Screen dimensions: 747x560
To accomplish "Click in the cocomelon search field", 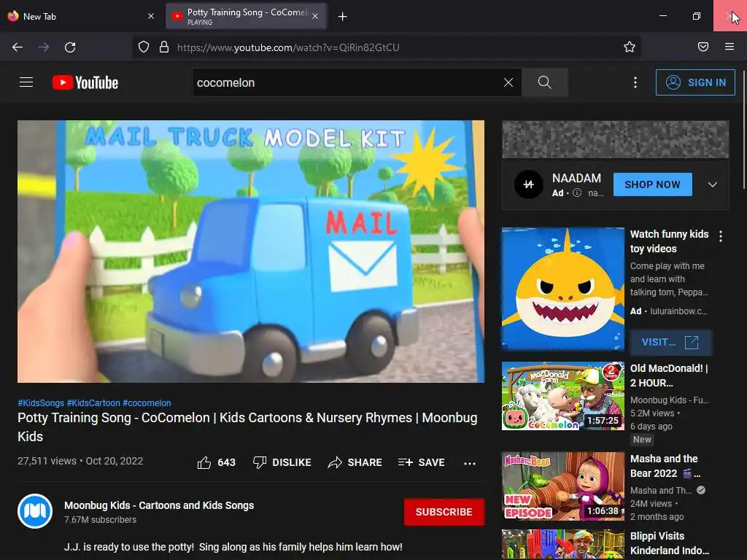I will click(348, 82).
